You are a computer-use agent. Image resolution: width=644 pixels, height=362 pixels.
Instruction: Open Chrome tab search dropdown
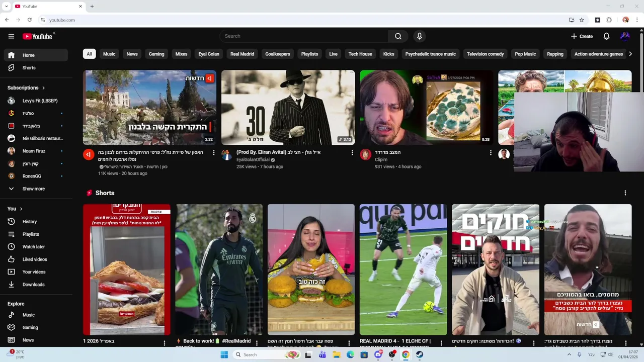tap(6, 6)
